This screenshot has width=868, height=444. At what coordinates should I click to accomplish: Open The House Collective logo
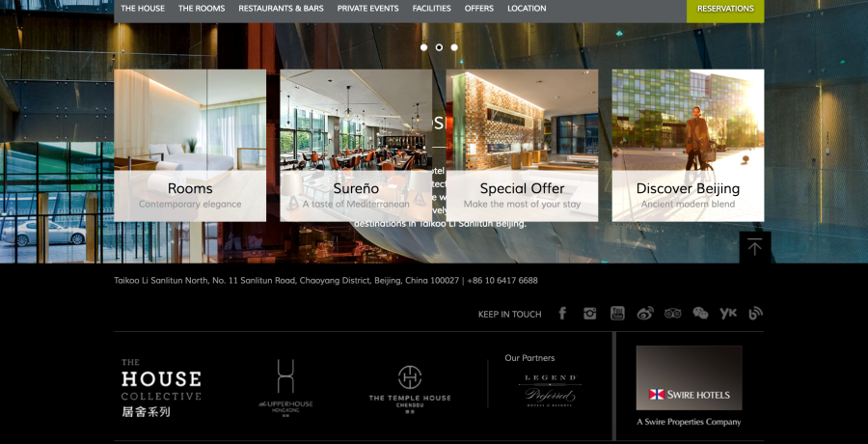click(161, 387)
